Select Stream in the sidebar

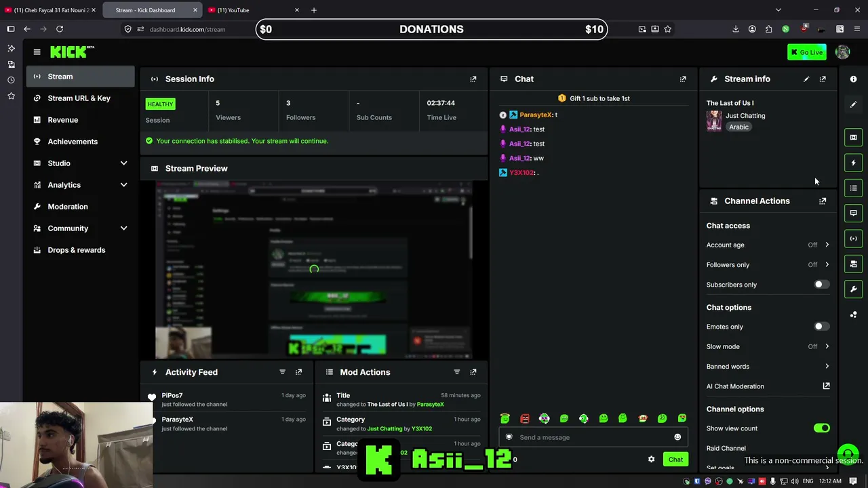pyautogui.click(x=81, y=77)
